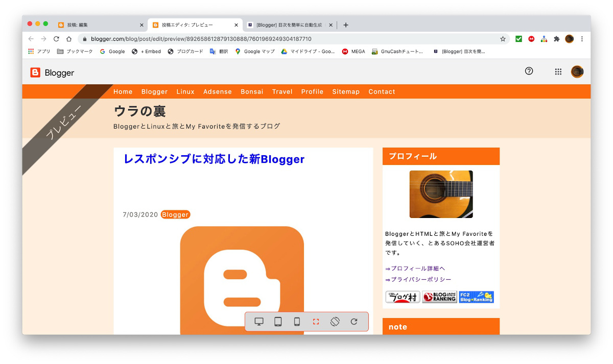Click the blog title ウラの裏
Screen dimensions: 613x364
coord(140,111)
